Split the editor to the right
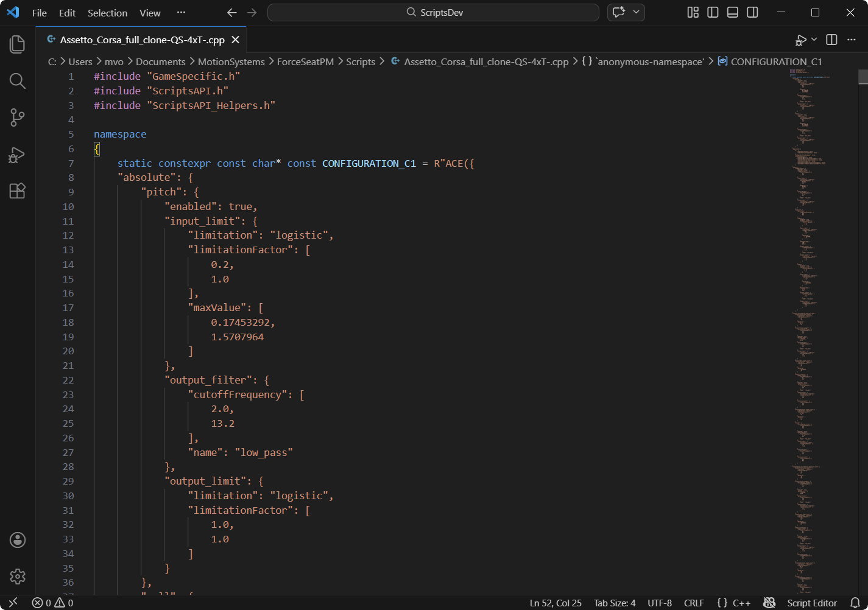Viewport: 868px width, 610px height. coord(831,40)
